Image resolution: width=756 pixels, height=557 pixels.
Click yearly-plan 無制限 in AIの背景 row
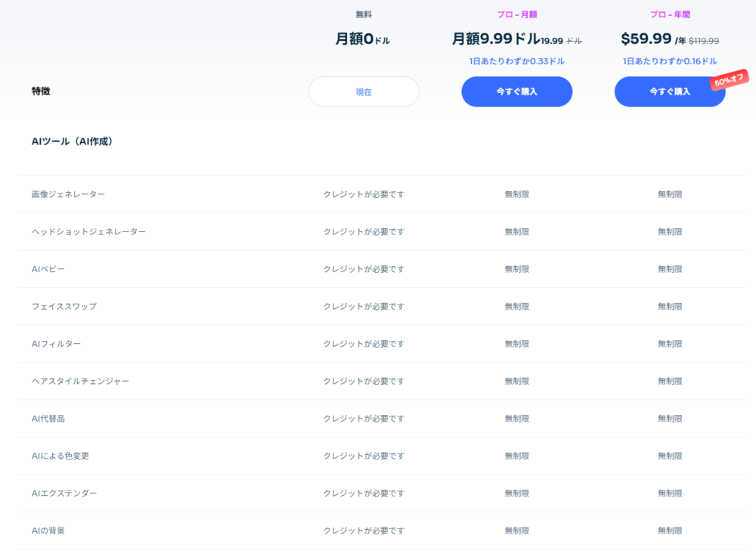670,531
